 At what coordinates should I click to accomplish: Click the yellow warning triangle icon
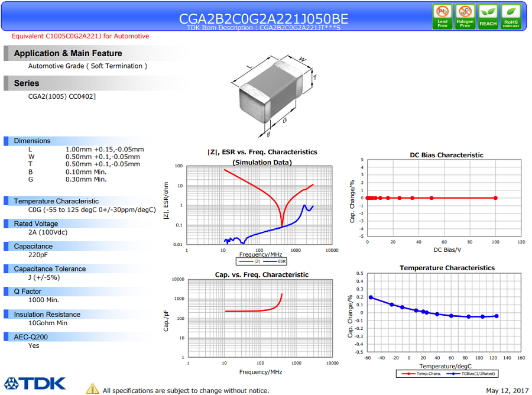pyautogui.click(x=92, y=389)
